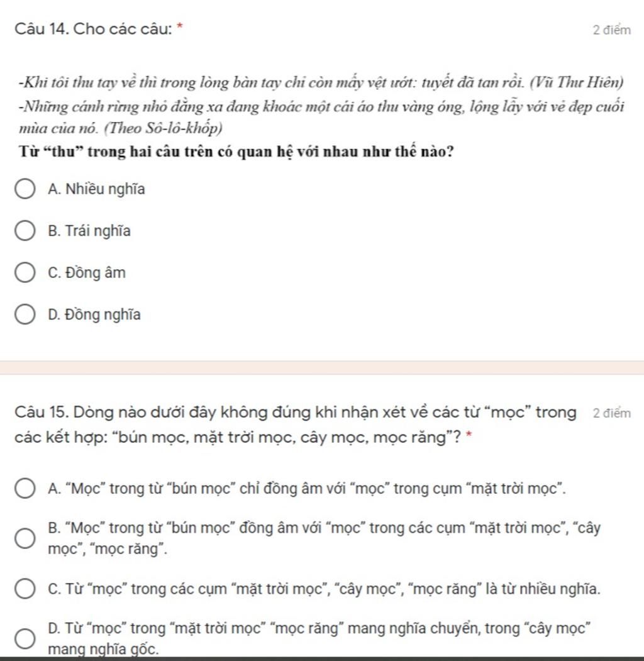Pick radio circle for D. Đồng nghĩa
This screenshot has width=644, height=661.
[x=25, y=314]
